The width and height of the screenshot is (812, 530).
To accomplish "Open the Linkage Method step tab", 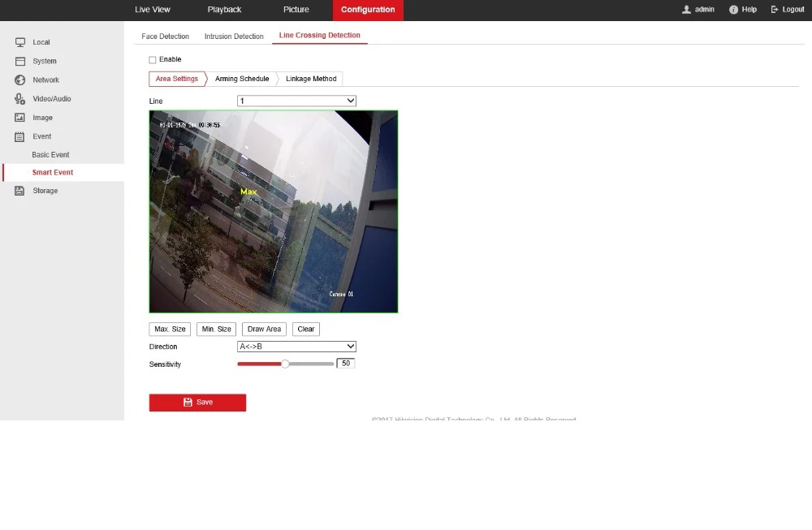I will click(311, 79).
